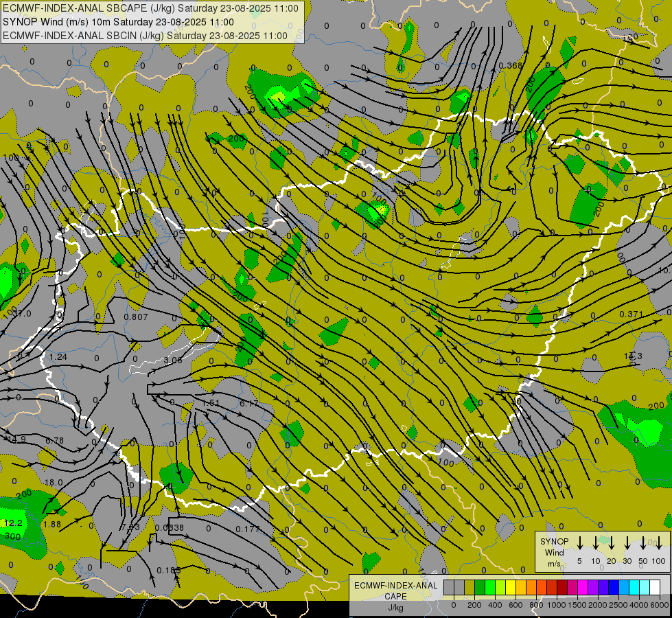Click the map value '6.78'
Image resolution: width=672 pixels, height=618 pixels.
[54, 440]
